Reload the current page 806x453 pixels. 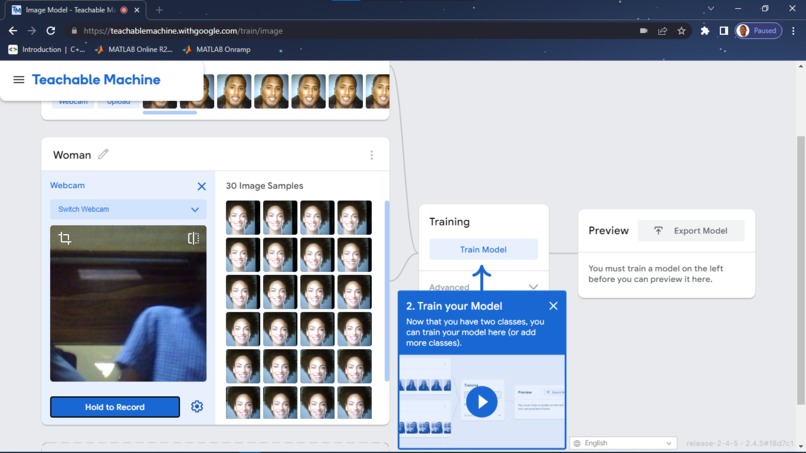50,31
